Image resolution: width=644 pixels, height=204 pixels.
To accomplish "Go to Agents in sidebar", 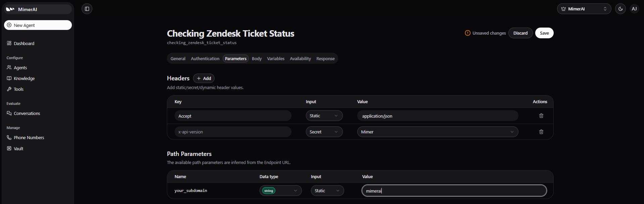I will pyautogui.click(x=20, y=68).
